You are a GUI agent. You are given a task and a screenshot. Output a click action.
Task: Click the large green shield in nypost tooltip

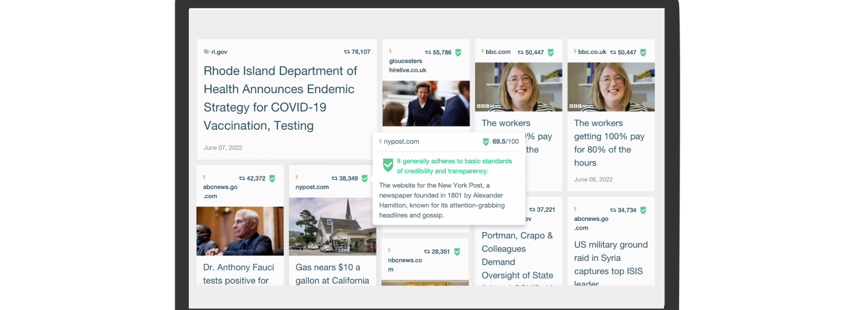point(388,165)
